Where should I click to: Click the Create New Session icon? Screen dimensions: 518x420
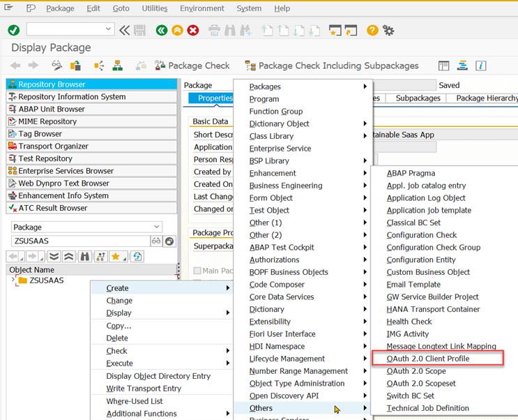335,31
